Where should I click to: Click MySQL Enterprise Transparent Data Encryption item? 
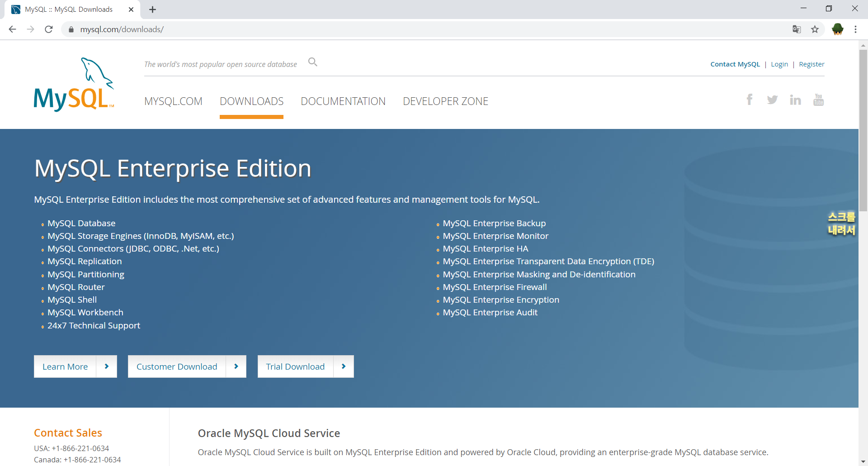pyautogui.click(x=548, y=261)
